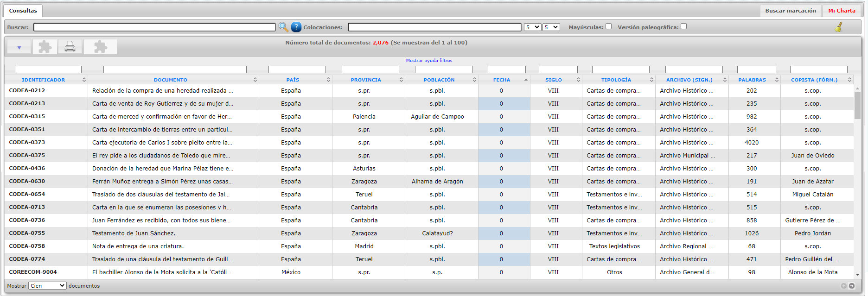868x296 pixels.
Task: Click the Buscar text input field
Action: tap(154, 27)
